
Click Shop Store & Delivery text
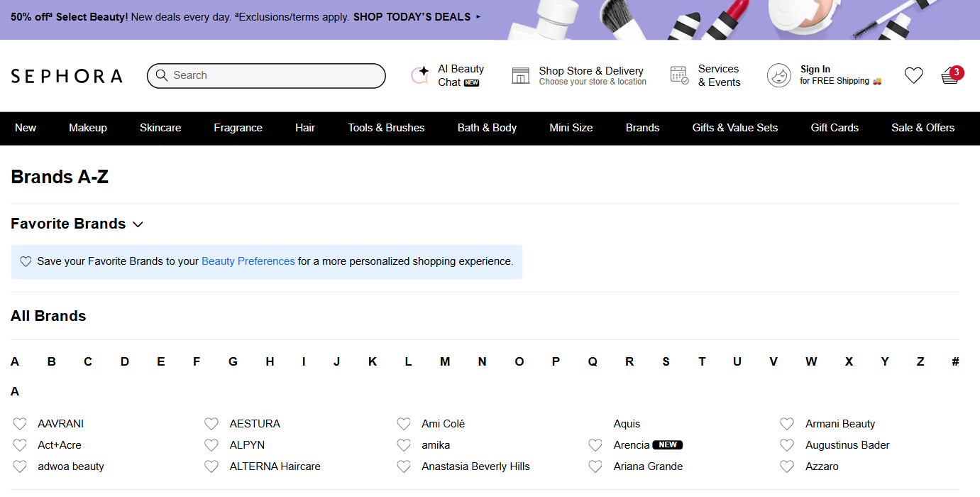[591, 71]
